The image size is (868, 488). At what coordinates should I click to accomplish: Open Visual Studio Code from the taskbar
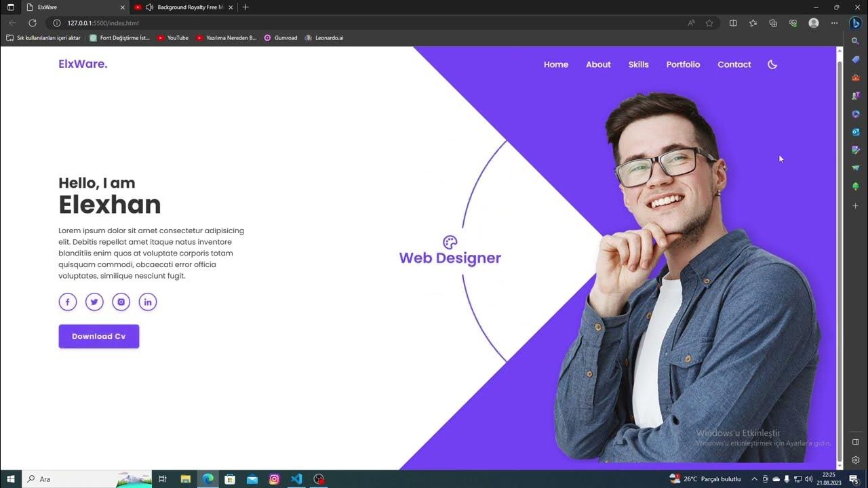pos(296,479)
